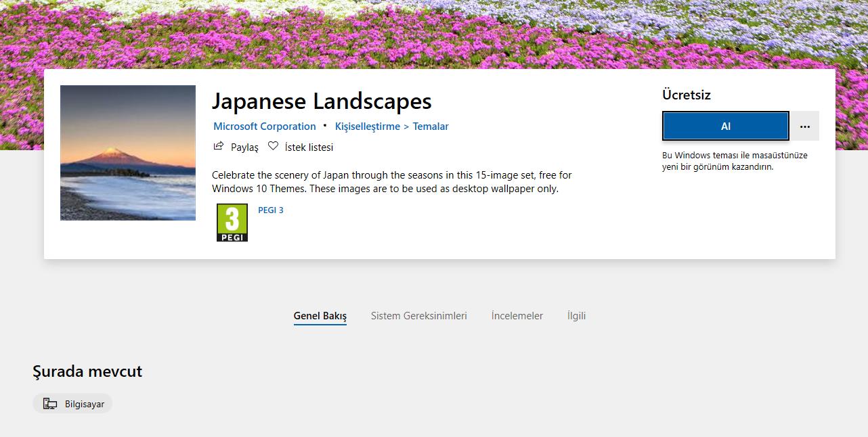Click the 'Bu Windows teması ile' note
Screen dimensions: 868x437
[735, 161]
